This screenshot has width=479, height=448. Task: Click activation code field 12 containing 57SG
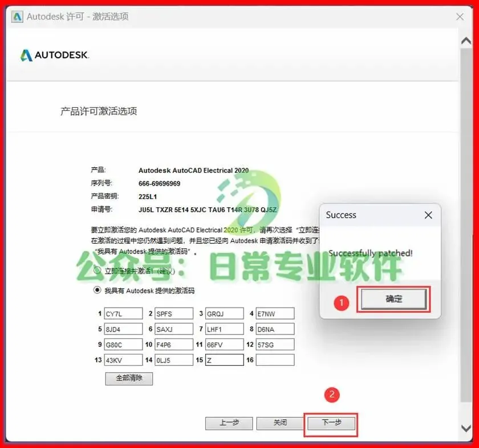[x=275, y=344]
